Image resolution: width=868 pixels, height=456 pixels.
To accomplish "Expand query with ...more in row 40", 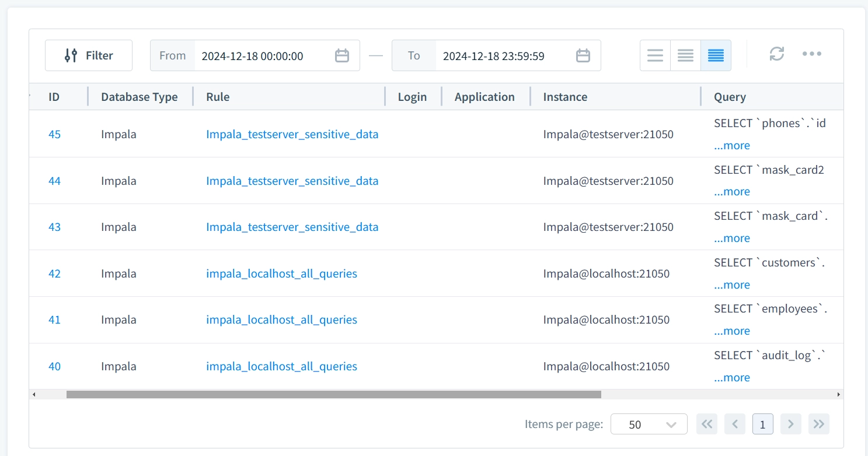I will 732,377.
